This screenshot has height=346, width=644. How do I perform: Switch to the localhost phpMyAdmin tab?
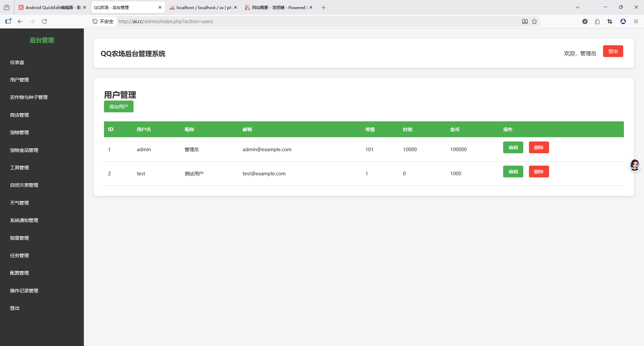click(x=201, y=7)
